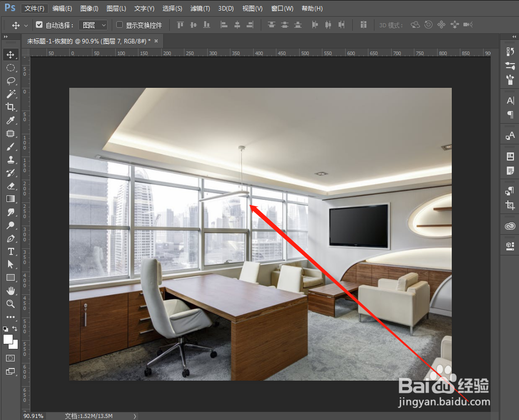Click the Auto-Align Layers button
The image size is (519, 420).
coord(363,25)
